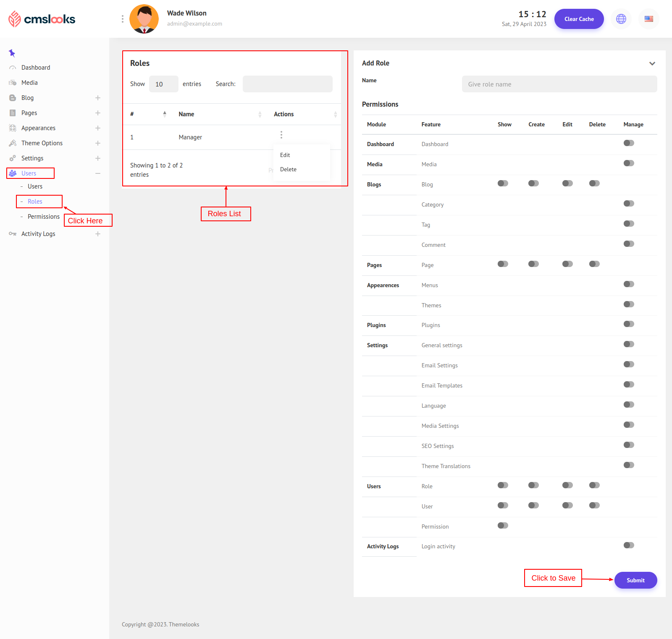Screen dimensions: 672x639
Task: Click the role Name input field
Action: point(559,84)
